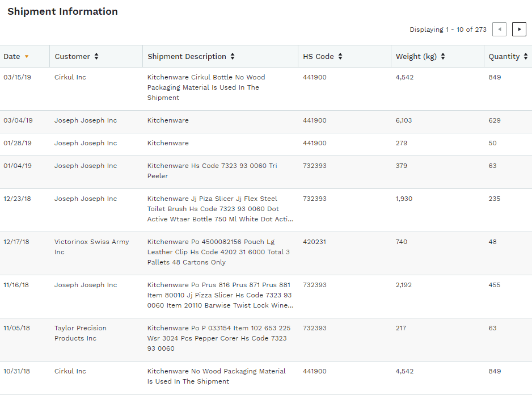532x395 pixels.
Task: Sort by Quantity column arrows
Action: [526, 56]
